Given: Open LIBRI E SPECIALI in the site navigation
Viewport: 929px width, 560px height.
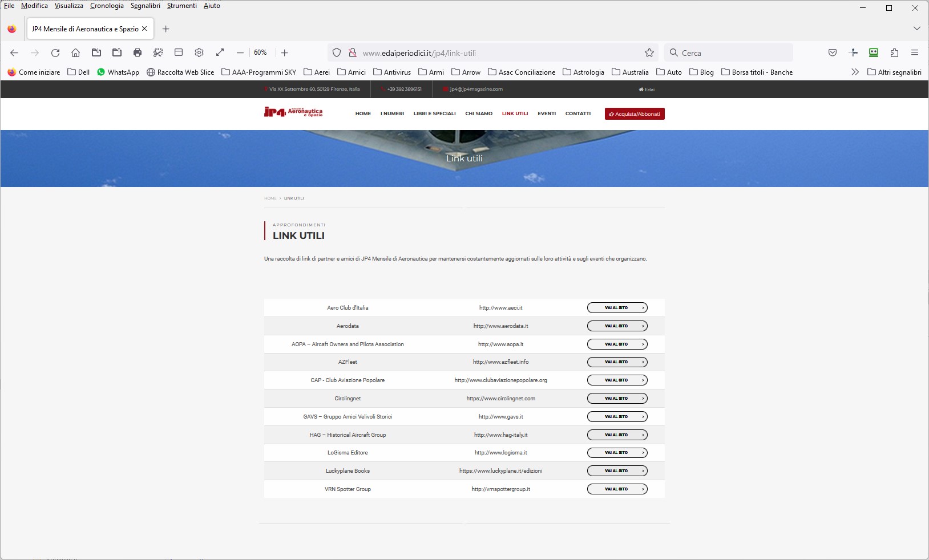Looking at the screenshot, I should [x=434, y=113].
